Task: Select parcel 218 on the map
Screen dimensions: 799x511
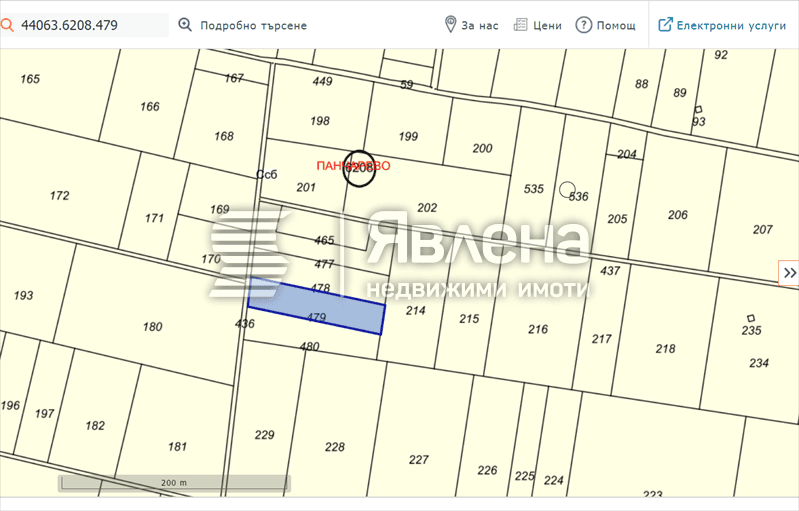Action: (x=665, y=348)
